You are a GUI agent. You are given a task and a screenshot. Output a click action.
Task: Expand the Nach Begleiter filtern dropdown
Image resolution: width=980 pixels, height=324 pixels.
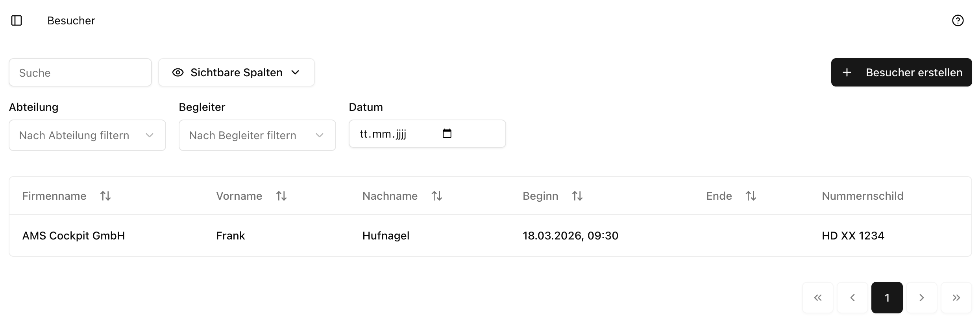[257, 135]
